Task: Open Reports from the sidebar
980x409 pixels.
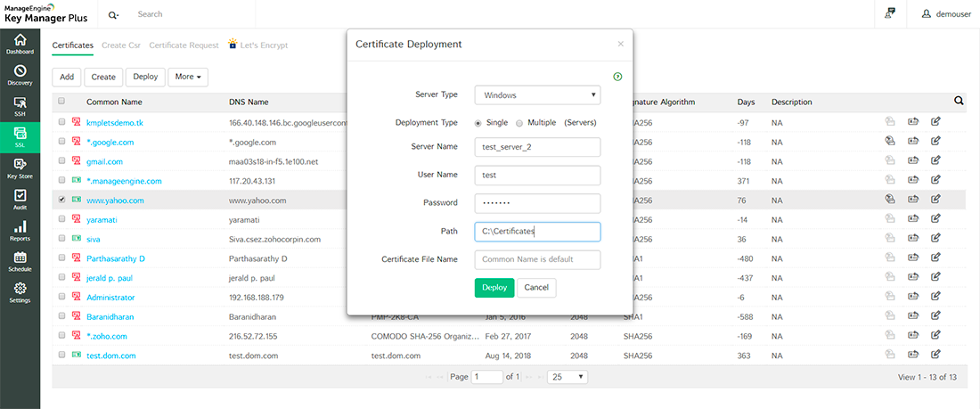Action: [x=20, y=231]
